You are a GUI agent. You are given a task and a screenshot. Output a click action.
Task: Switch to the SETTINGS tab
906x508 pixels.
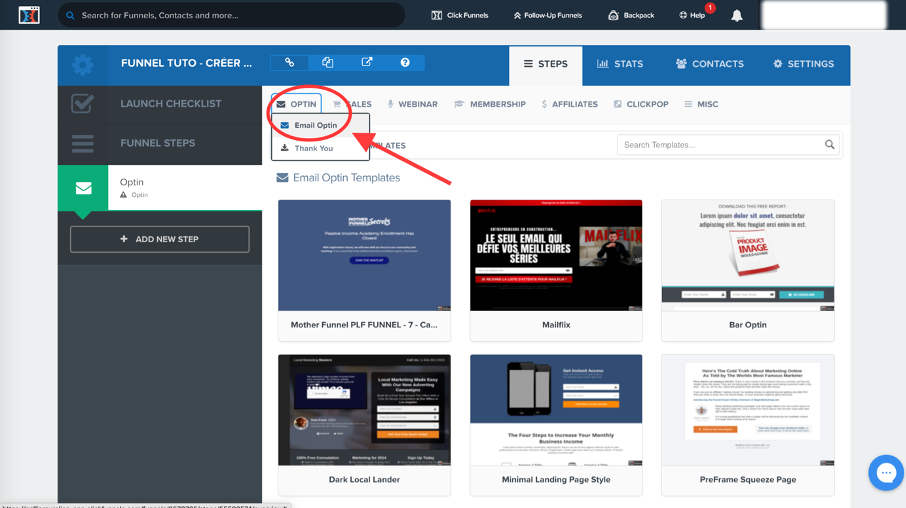tap(804, 64)
